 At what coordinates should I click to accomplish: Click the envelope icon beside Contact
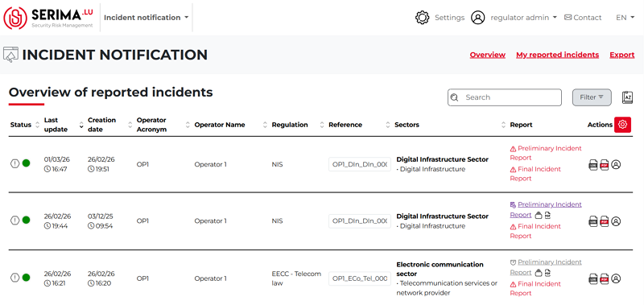point(568,18)
